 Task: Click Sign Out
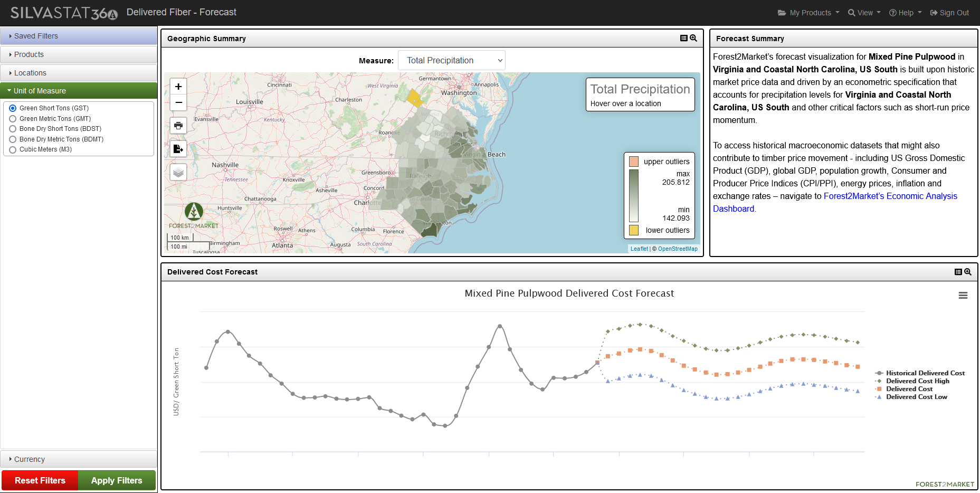pos(949,13)
